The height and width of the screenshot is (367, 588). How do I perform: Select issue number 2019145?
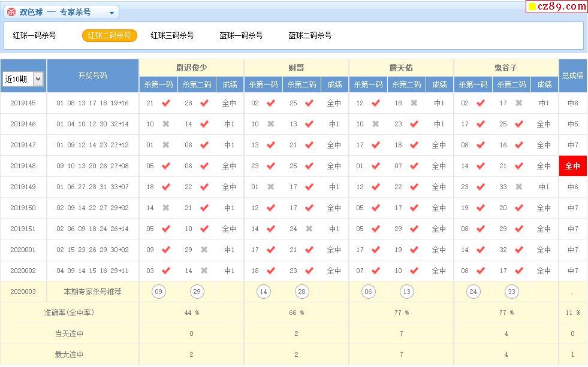coord(23,103)
